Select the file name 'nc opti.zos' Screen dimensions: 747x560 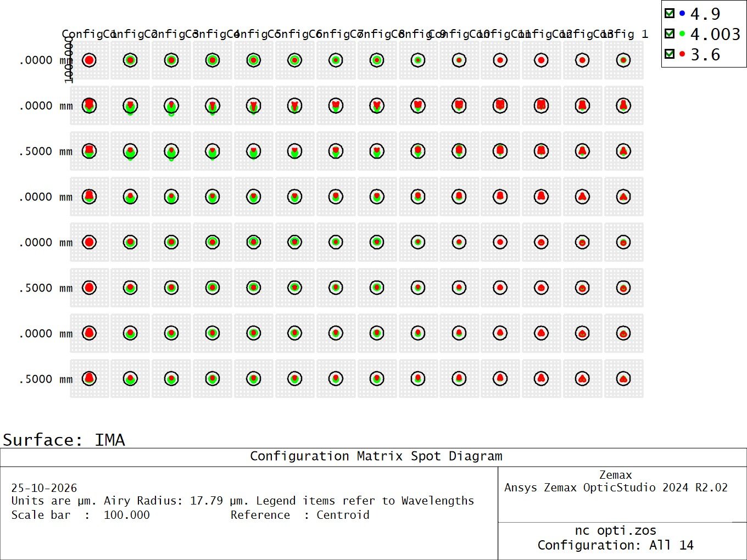[615, 530]
